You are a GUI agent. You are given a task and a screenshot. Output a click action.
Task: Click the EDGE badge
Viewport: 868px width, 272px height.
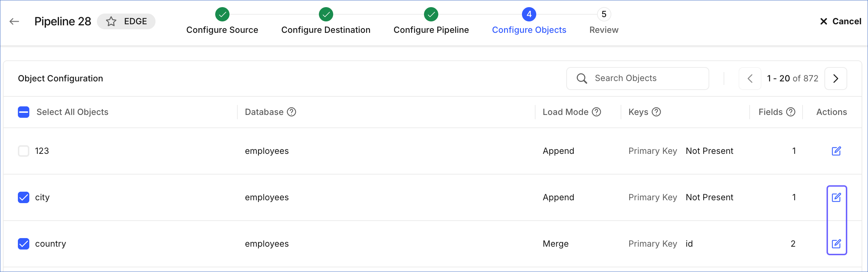[126, 21]
